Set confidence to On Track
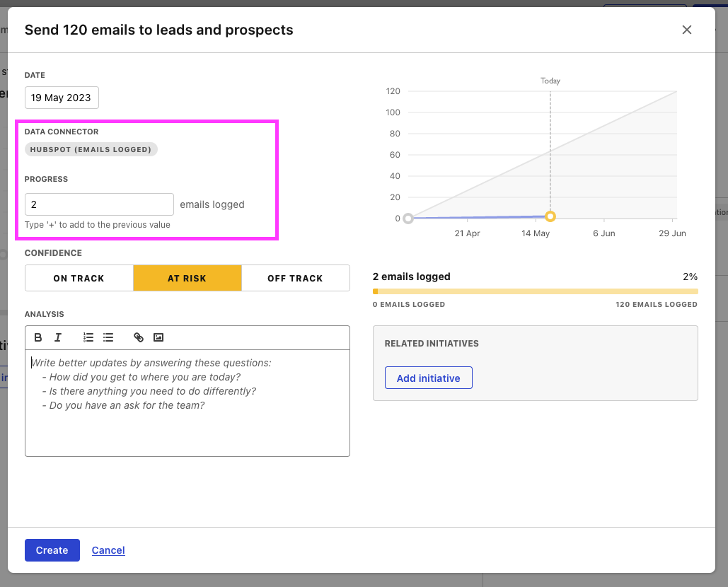The image size is (728, 587). click(79, 279)
